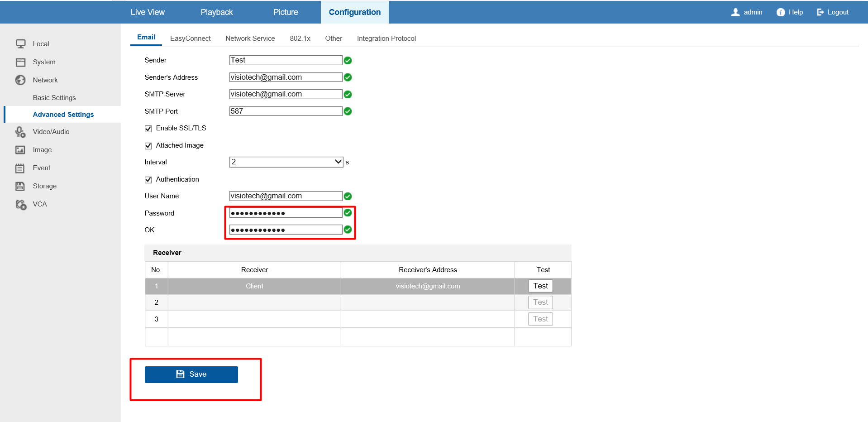Expand the Interval dropdown
This screenshot has width=868, height=422.
click(286, 162)
